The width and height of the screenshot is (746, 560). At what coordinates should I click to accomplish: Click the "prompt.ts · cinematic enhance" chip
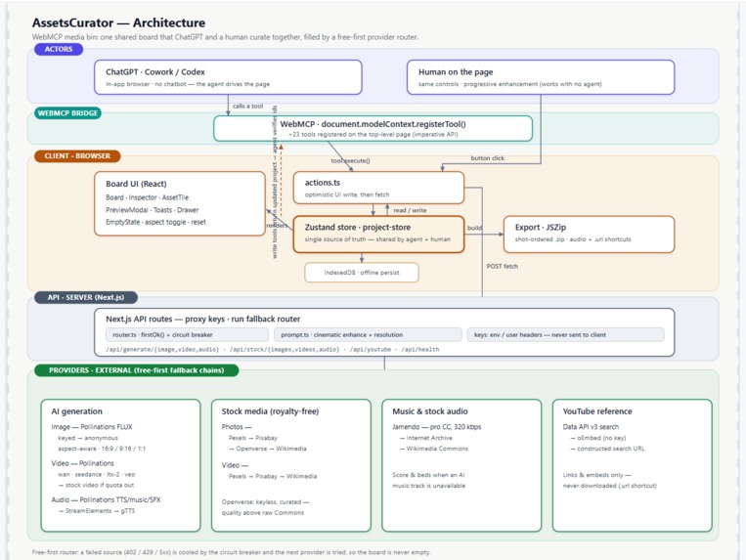(368, 334)
